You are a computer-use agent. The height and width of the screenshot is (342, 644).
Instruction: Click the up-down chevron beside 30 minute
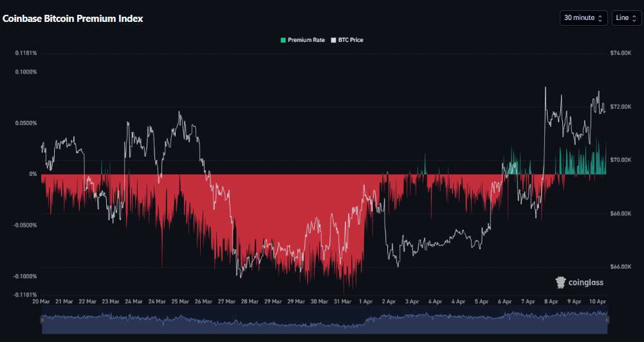pos(600,18)
